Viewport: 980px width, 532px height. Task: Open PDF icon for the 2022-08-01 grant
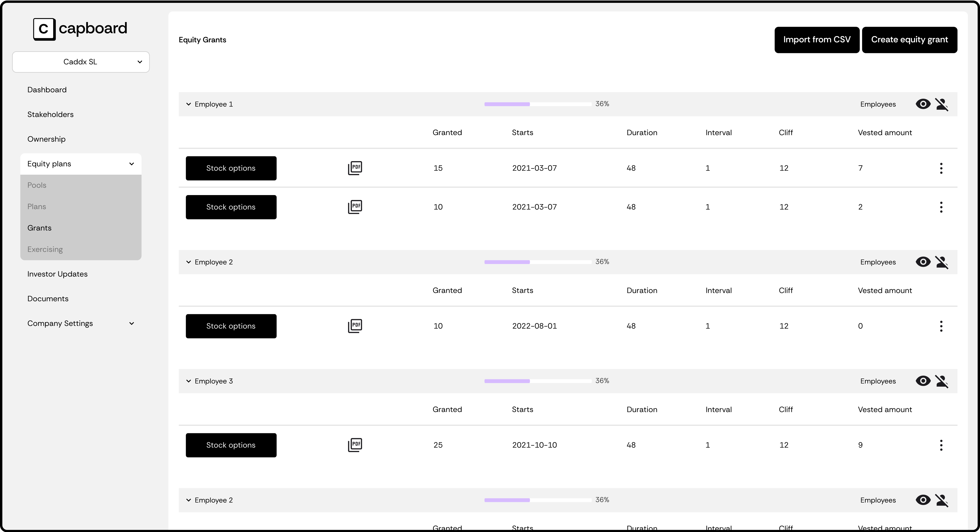[x=355, y=326]
